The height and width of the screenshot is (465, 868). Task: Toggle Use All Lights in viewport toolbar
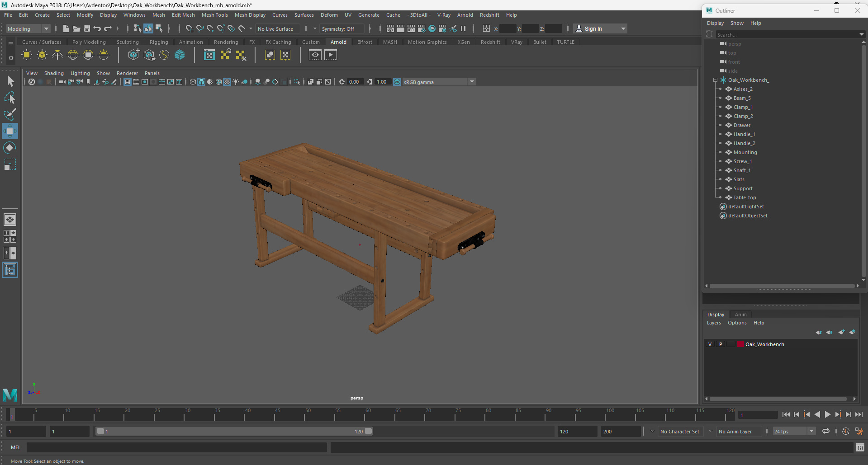236,82
